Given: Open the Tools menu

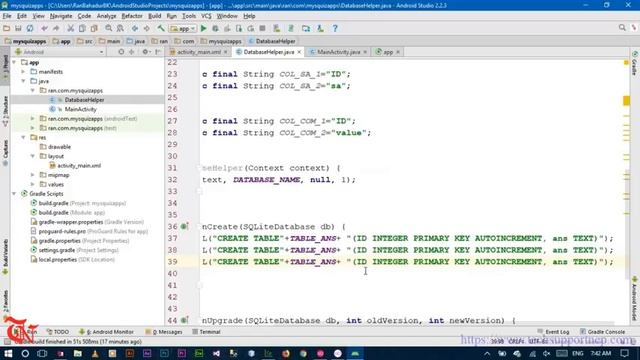Looking at the screenshot, I should 189,16.
